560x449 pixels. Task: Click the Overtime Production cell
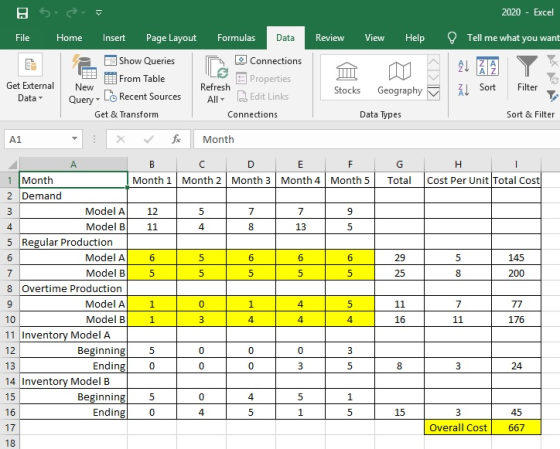pos(73,289)
